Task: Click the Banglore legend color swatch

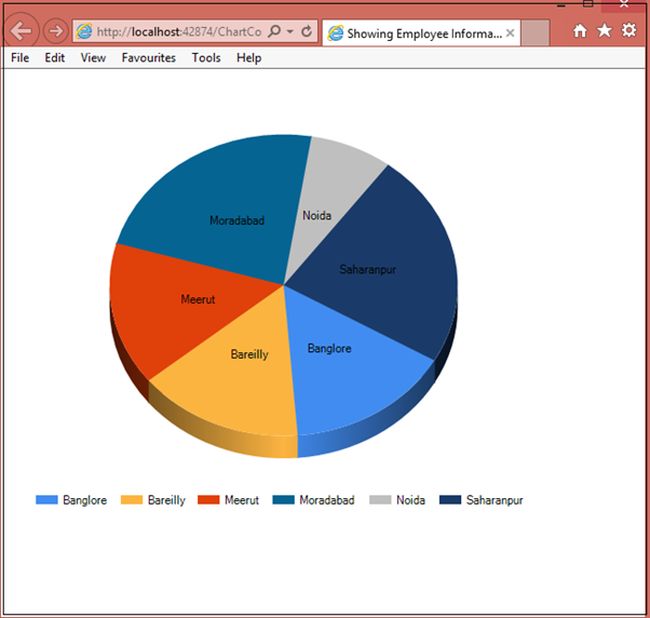Action: (47, 500)
